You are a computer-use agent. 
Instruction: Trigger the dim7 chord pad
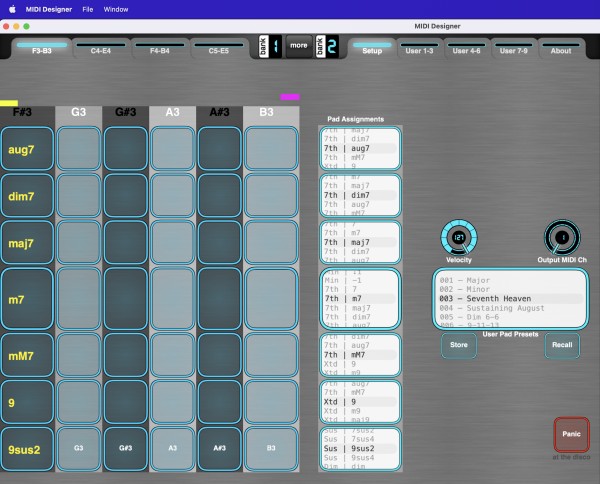click(x=27, y=196)
